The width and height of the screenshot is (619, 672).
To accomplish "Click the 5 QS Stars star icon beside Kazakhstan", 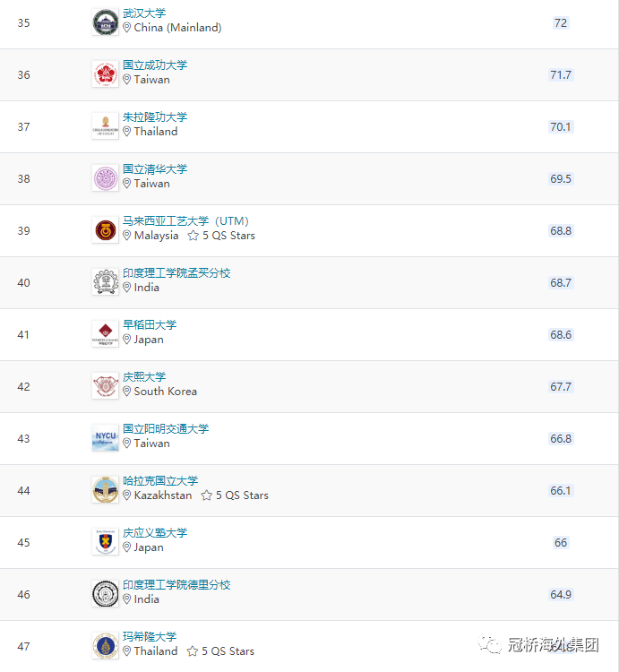I will point(206,495).
